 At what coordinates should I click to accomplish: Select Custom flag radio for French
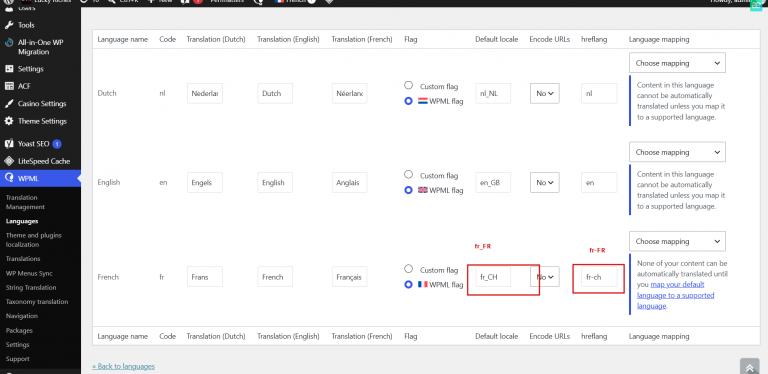point(408,269)
